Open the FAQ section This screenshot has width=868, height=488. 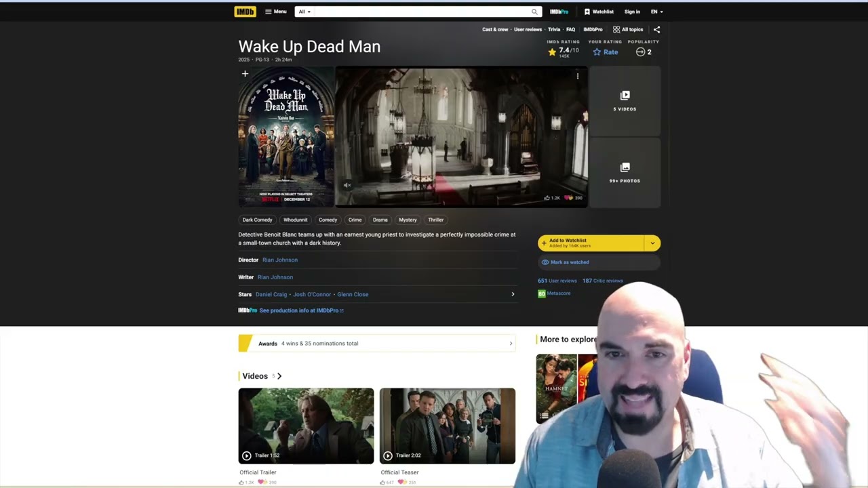coord(570,30)
